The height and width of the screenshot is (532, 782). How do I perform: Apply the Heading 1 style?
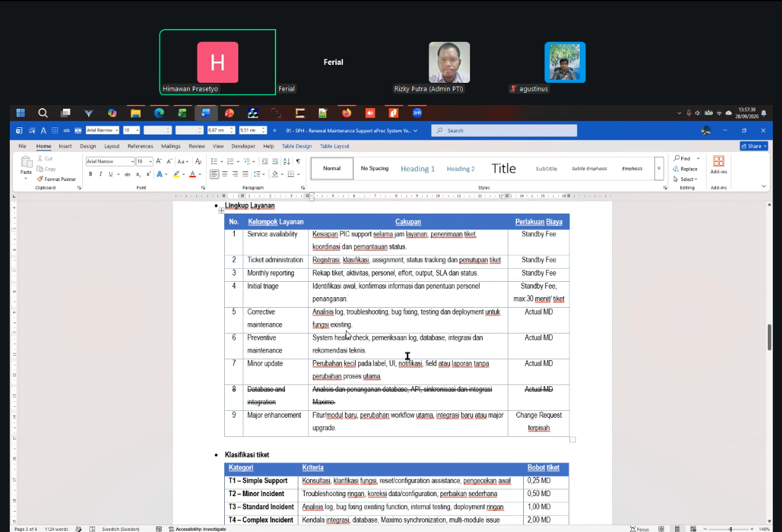pos(418,169)
